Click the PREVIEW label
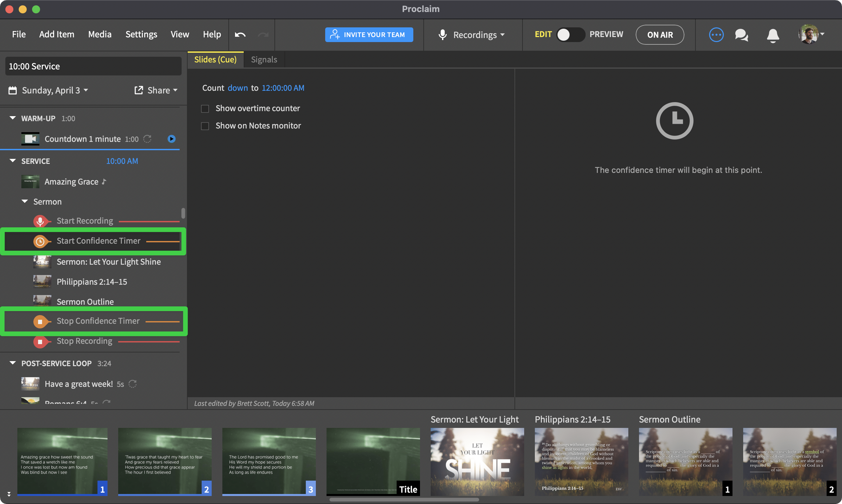The image size is (842, 504). tap(606, 34)
